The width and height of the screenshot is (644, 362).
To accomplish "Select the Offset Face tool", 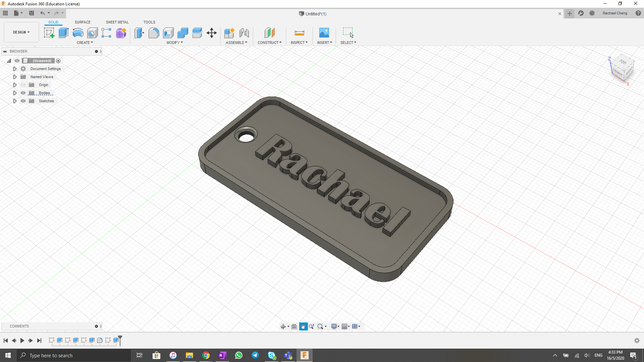I will pos(197,33).
